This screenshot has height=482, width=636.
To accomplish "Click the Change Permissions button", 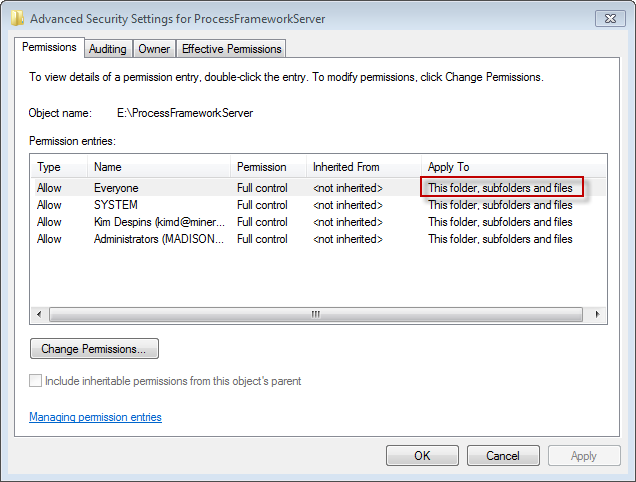I will (94, 349).
